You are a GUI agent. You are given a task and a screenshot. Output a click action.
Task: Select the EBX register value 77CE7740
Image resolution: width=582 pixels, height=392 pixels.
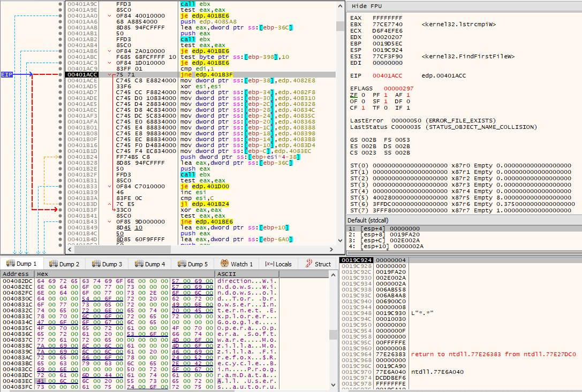(x=387, y=25)
